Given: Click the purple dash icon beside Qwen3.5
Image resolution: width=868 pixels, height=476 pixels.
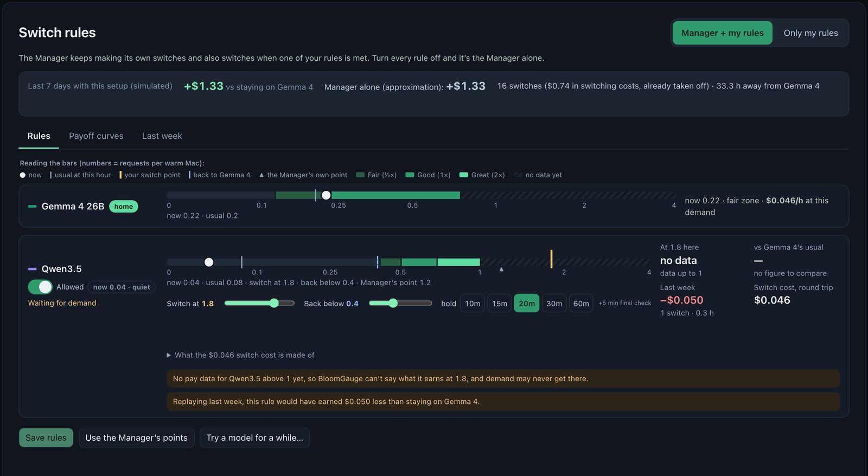Looking at the screenshot, I should click(x=32, y=269).
